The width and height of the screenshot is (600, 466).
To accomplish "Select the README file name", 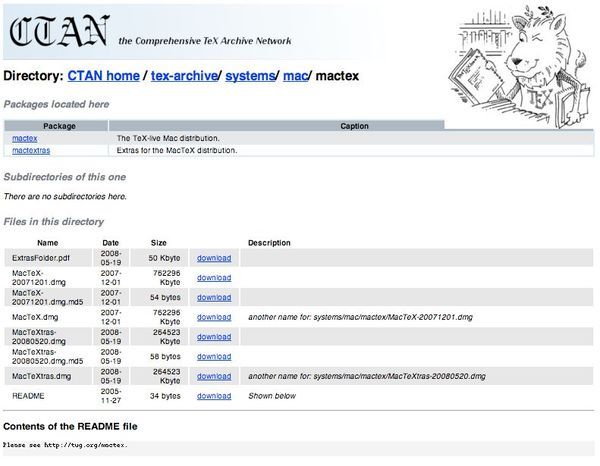I will (x=28, y=396).
